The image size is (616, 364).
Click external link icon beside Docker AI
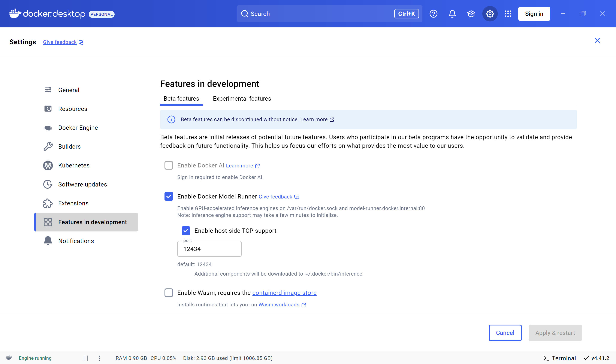257,166
